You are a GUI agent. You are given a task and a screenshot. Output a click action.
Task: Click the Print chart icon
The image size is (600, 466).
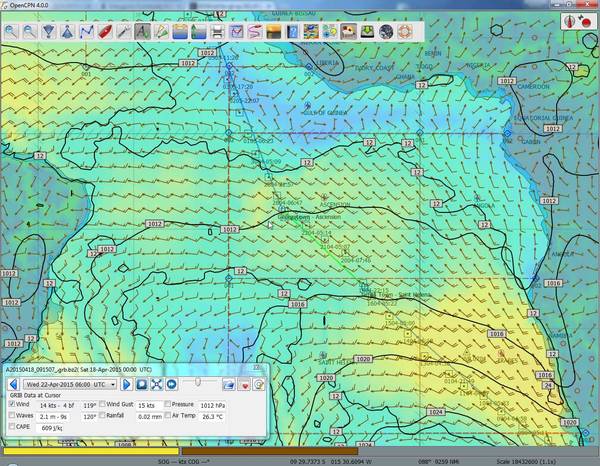pyautogui.click(x=217, y=31)
